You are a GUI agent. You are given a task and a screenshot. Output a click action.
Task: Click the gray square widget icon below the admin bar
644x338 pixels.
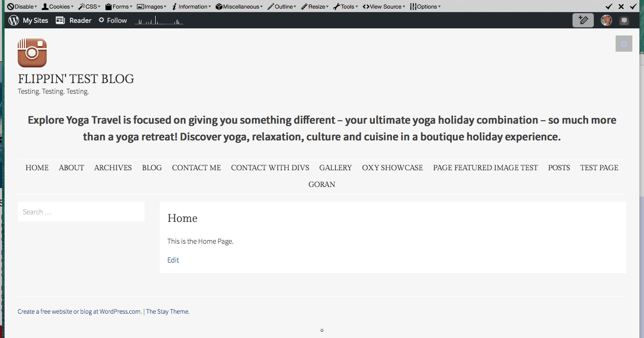pyautogui.click(x=624, y=44)
